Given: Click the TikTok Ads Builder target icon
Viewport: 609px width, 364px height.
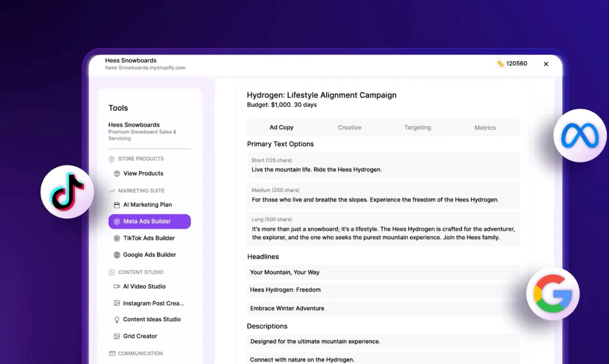Looking at the screenshot, I should [117, 238].
